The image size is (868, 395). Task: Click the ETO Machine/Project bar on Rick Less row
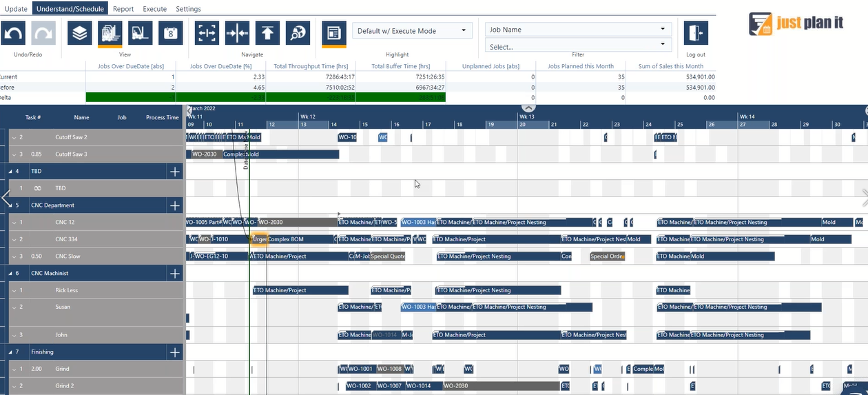click(300, 290)
